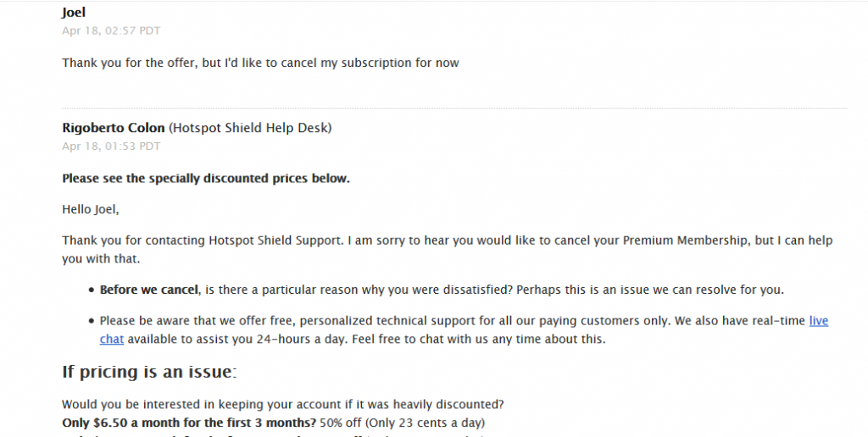Viewport: 868px width, 437px height.
Task: Click the 'If pricing is an issue' heading
Action: tap(149, 372)
